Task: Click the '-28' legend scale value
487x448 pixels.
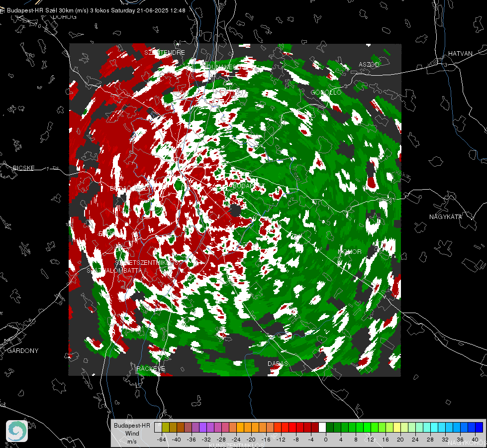Action: tap(221, 440)
